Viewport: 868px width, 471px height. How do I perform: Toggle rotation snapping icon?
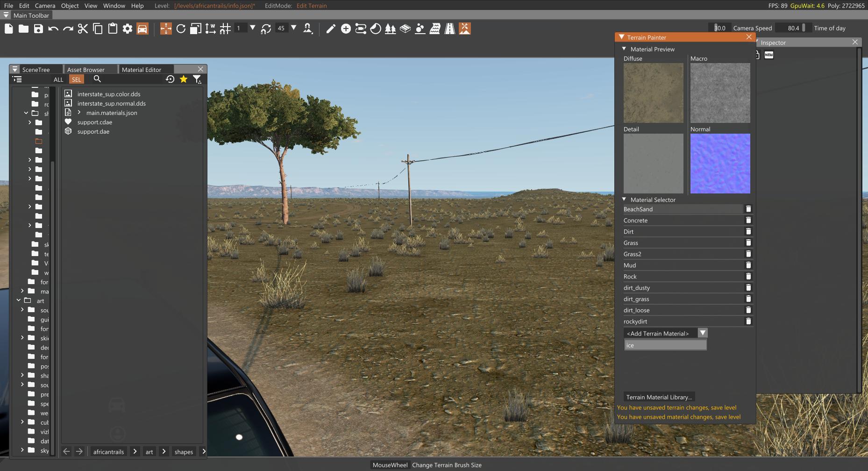(x=266, y=29)
